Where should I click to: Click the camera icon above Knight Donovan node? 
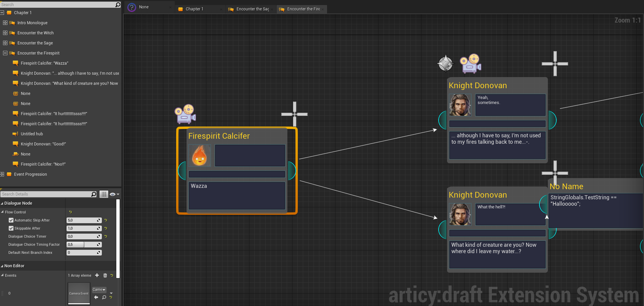coord(470,64)
